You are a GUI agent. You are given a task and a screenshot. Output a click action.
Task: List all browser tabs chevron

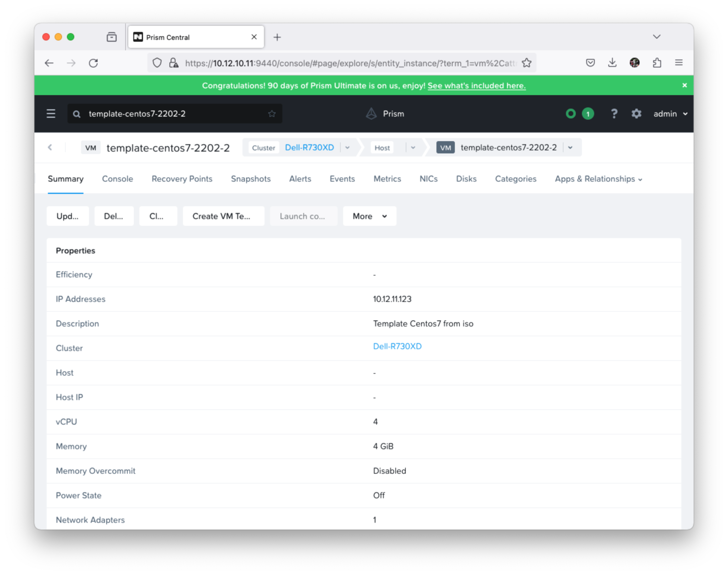(656, 37)
